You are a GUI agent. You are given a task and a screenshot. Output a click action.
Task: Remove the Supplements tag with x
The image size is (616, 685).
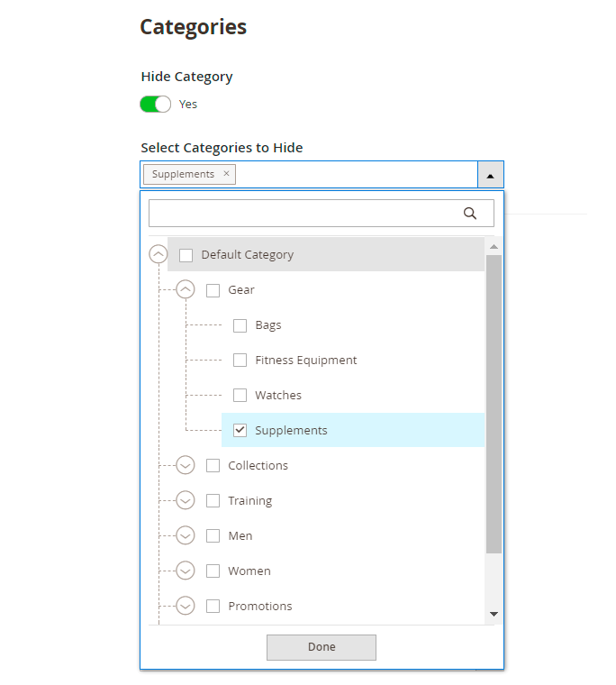pyautogui.click(x=226, y=174)
